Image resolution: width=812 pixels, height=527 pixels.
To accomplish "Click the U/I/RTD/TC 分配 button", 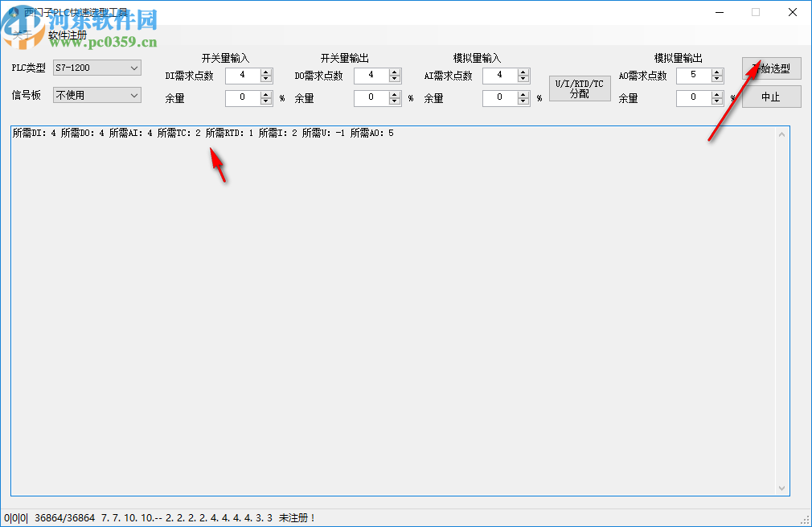I will 579,87.
